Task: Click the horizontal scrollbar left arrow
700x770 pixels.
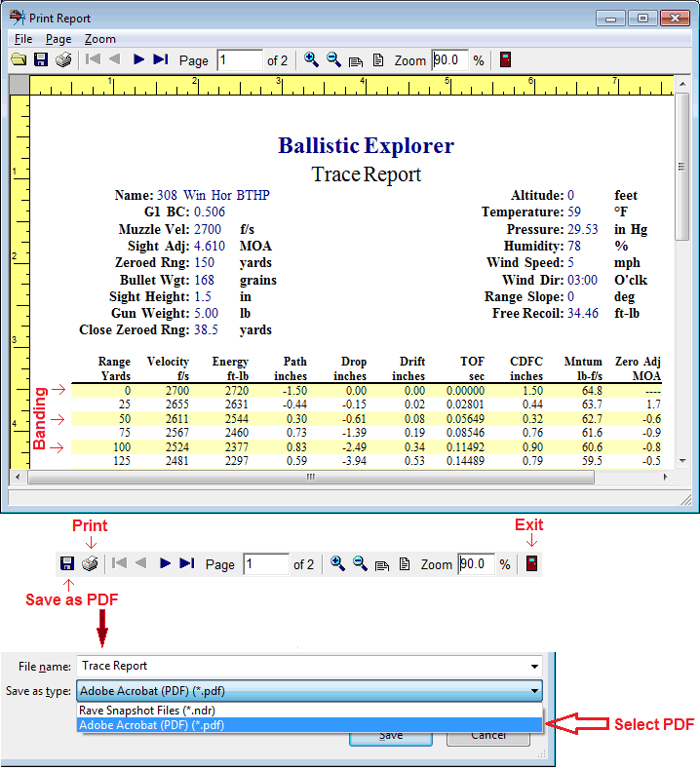Action: pos(18,477)
